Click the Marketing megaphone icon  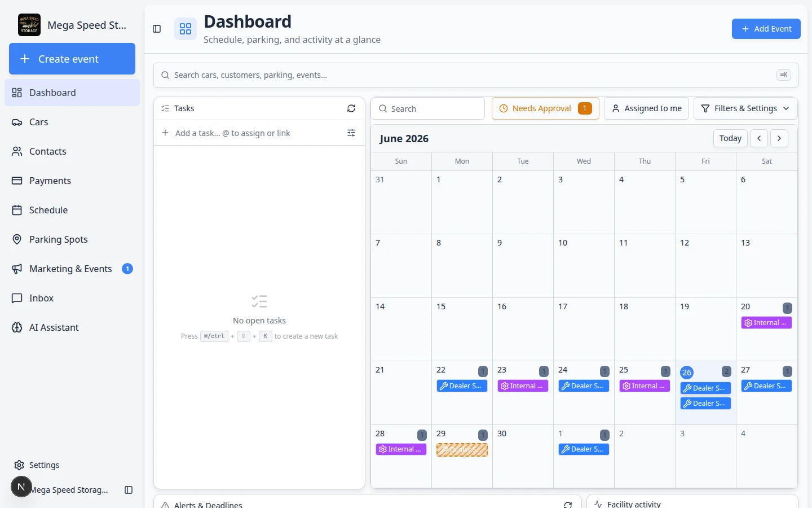(17, 269)
